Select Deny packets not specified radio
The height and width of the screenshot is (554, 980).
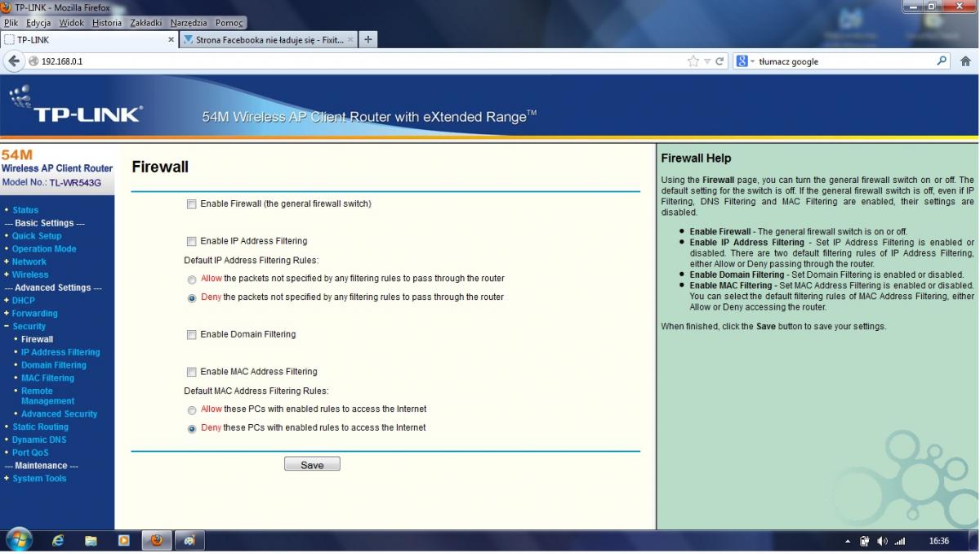(x=192, y=298)
